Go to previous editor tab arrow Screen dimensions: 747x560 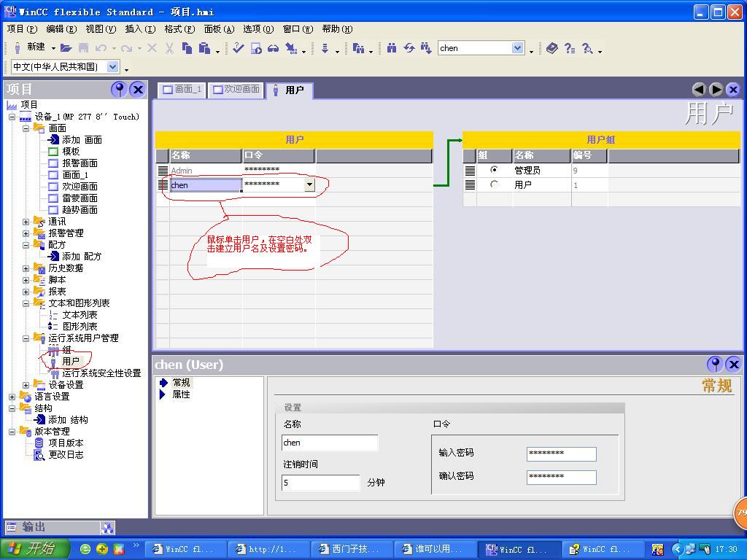click(x=699, y=89)
